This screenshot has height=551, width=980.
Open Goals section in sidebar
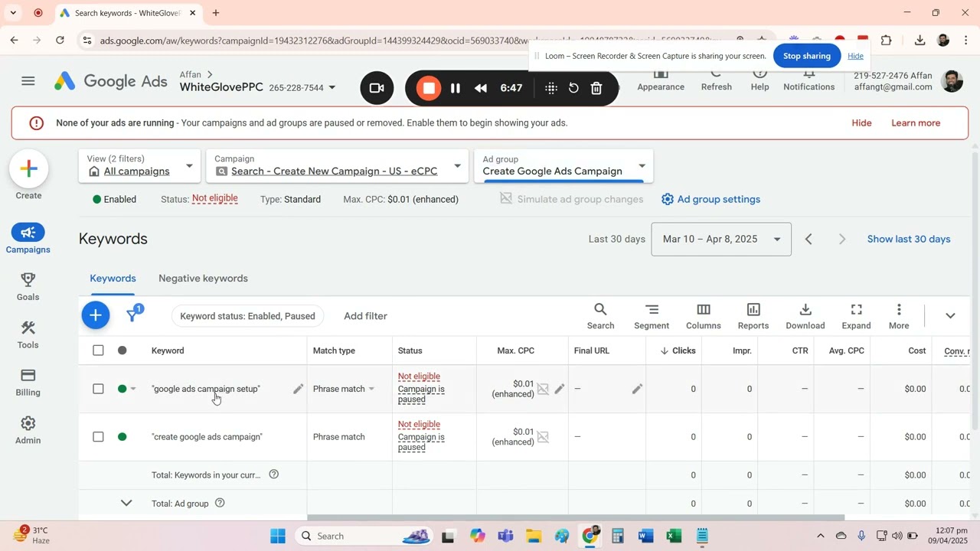tap(28, 287)
